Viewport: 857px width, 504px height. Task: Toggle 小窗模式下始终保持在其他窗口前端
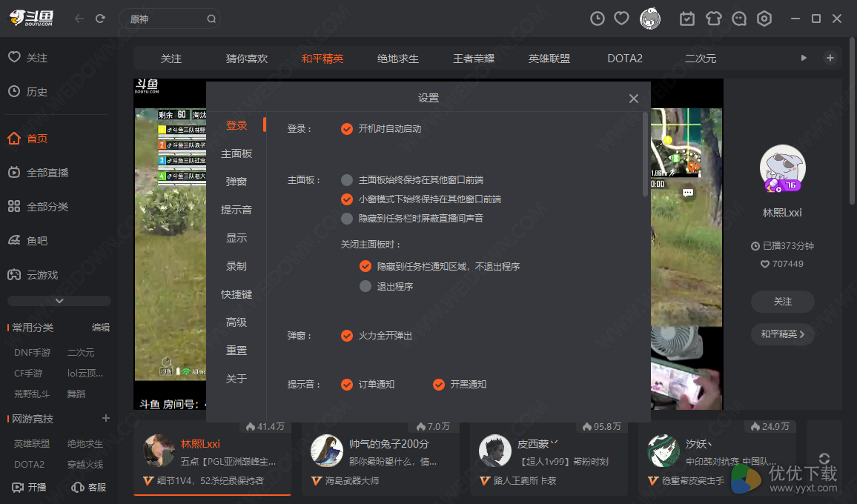pos(346,199)
